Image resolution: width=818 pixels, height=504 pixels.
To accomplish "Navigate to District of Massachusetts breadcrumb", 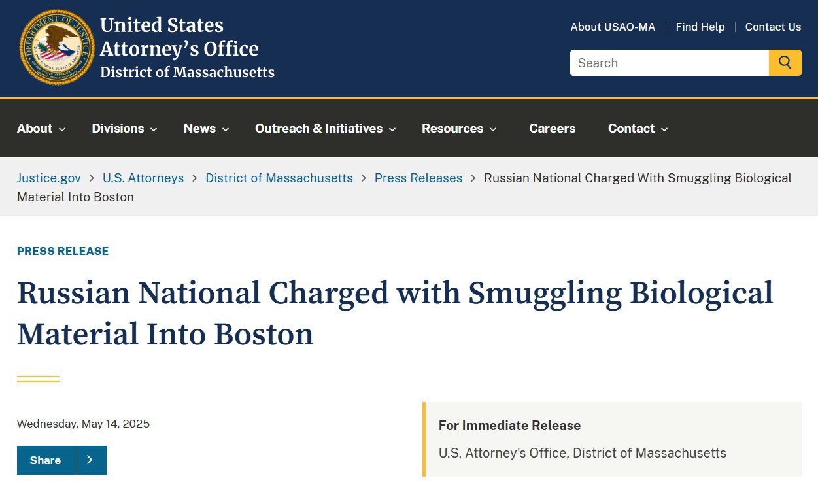I will click(x=279, y=178).
